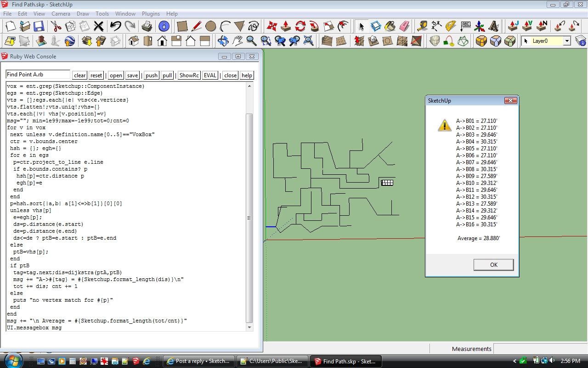Click the Erase black X icon

tap(99, 26)
